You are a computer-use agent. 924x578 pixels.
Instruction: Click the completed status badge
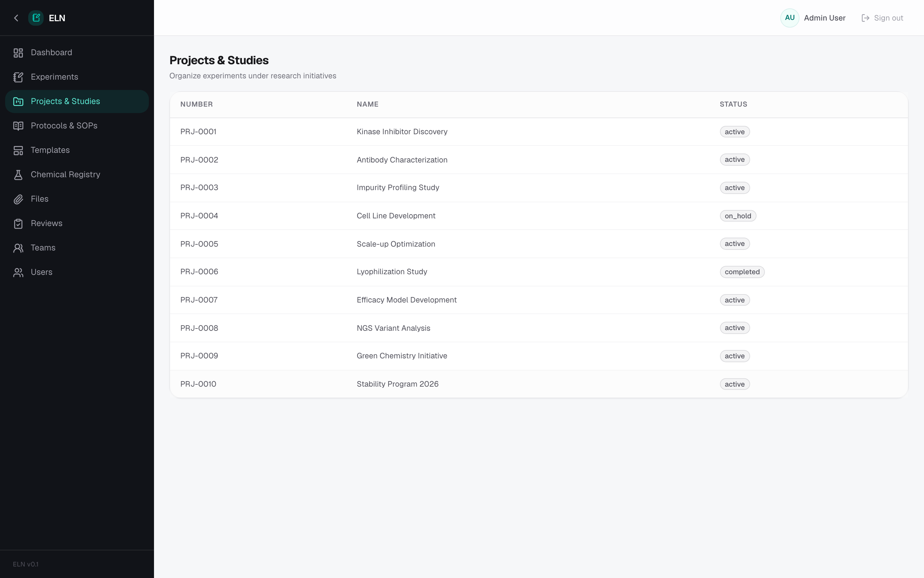point(742,272)
